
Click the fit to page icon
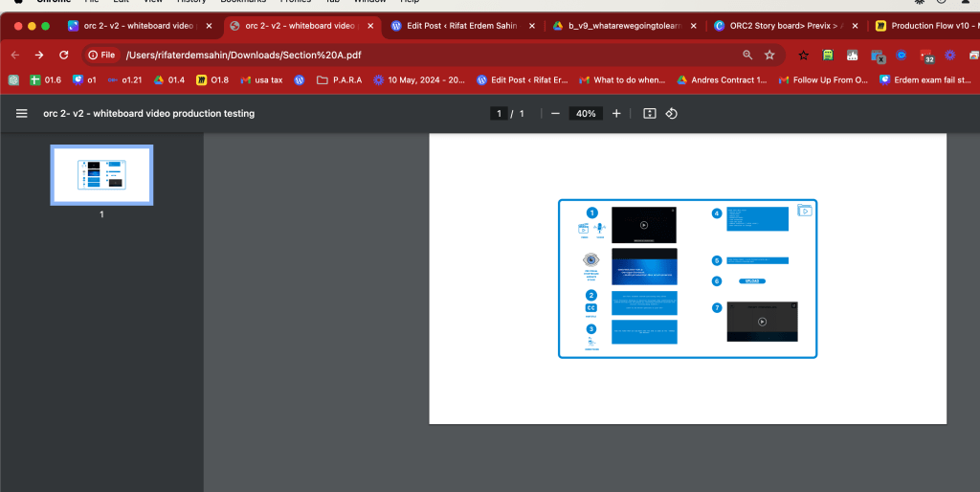[x=650, y=113]
